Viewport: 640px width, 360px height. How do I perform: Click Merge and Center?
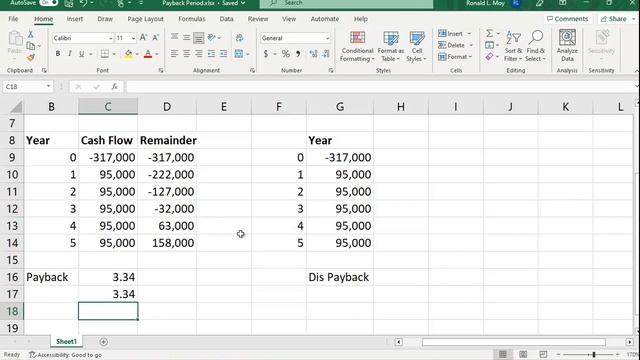tap(239, 54)
